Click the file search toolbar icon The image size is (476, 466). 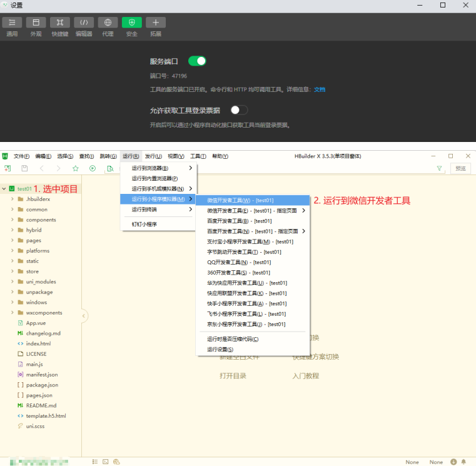(110, 168)
